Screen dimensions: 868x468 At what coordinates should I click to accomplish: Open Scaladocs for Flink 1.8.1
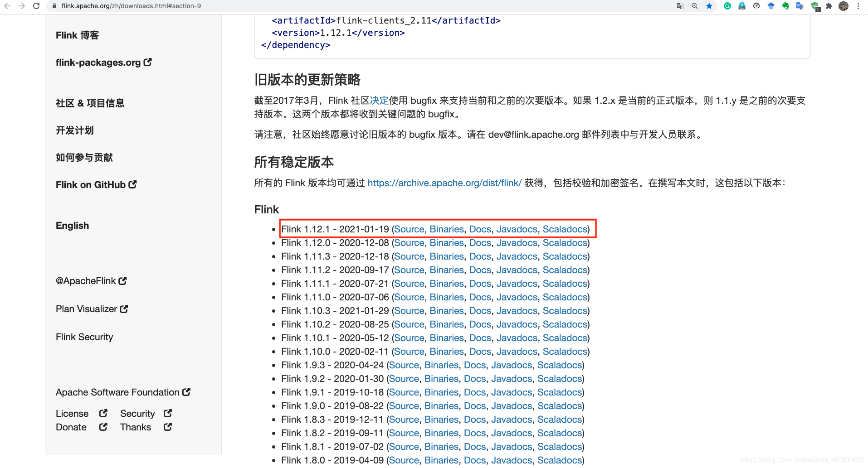(x=560, y=447)
